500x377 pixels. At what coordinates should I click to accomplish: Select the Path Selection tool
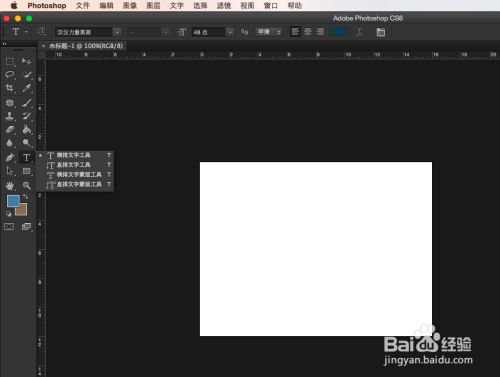point(10,171)
